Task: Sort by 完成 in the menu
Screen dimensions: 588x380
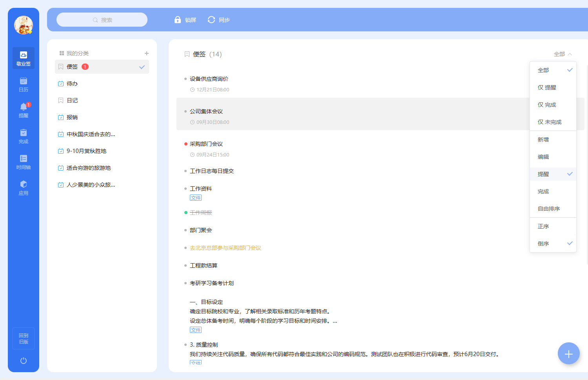Action: [x=553, y=191]
